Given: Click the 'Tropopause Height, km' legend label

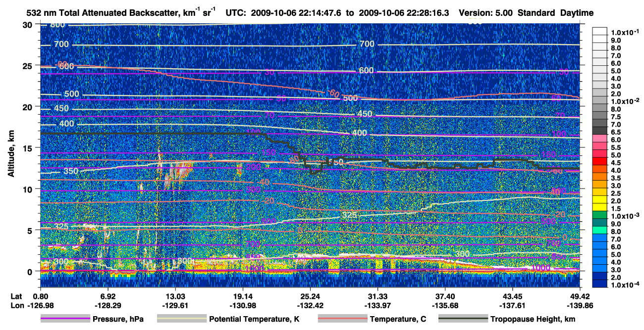Looking at the screenshot, I should pyautogui.click(x=533, y=319).
